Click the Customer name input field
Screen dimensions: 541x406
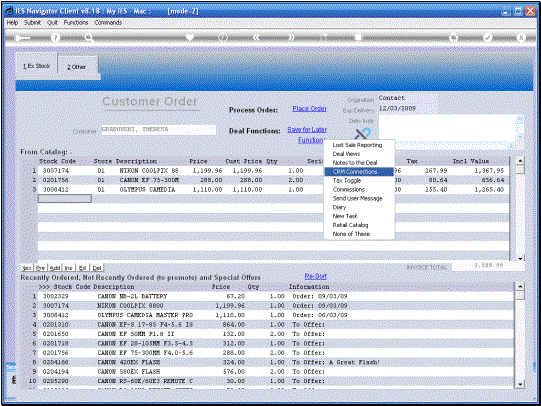coord(159,130)
